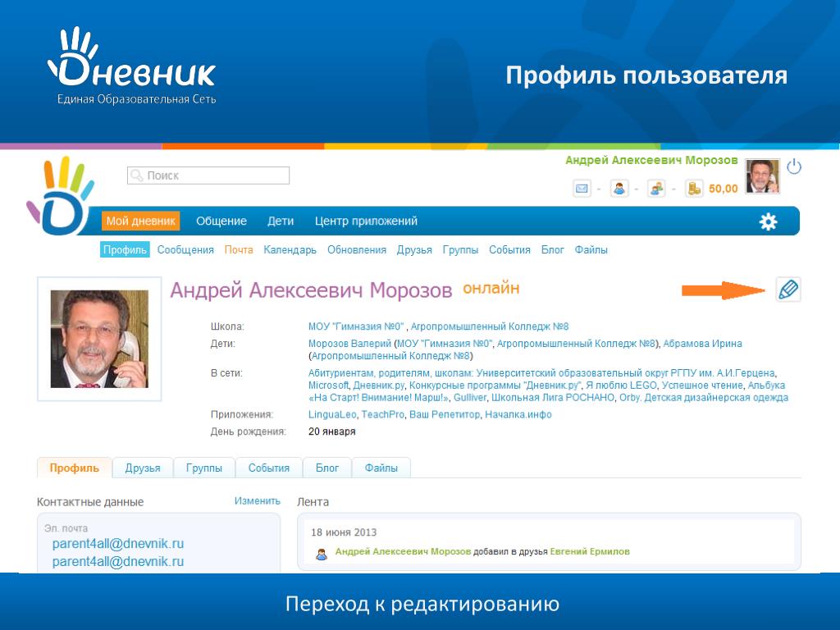The image size is (840, 630).
Task: Open События in the top submenu
Action: point(509,249)
